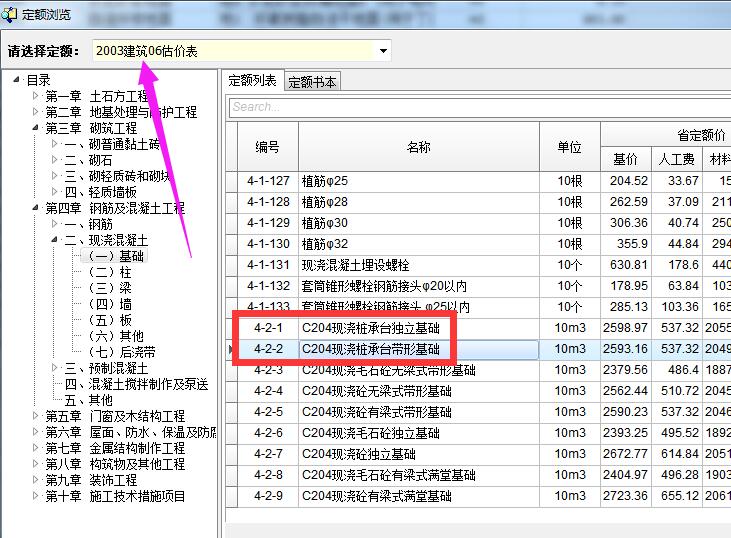Viewport: 731px width, 538px height.
Task: Select row C204现浇桩承台独立基础
Action: tap(478, 328)
